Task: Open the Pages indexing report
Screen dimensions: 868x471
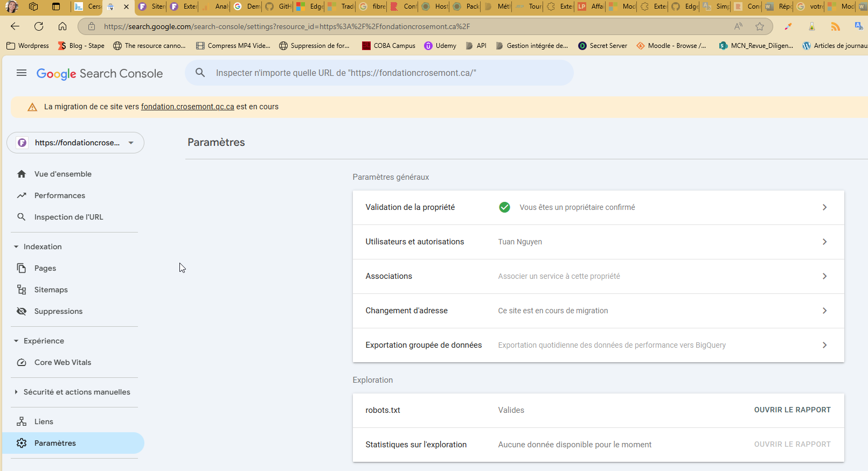Action: pyautogui.click(x=45, y=268)
